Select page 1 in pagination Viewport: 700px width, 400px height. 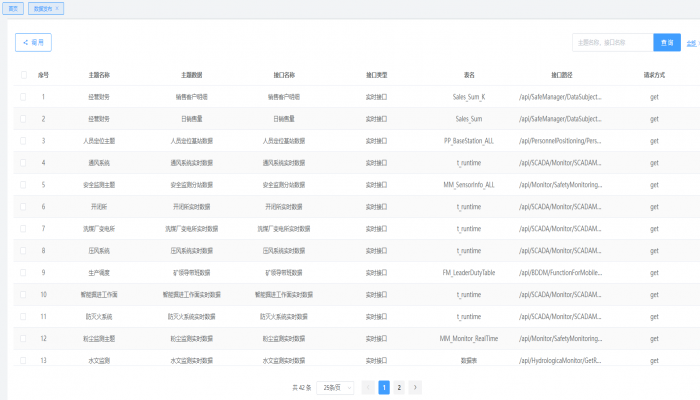point(384,387)
